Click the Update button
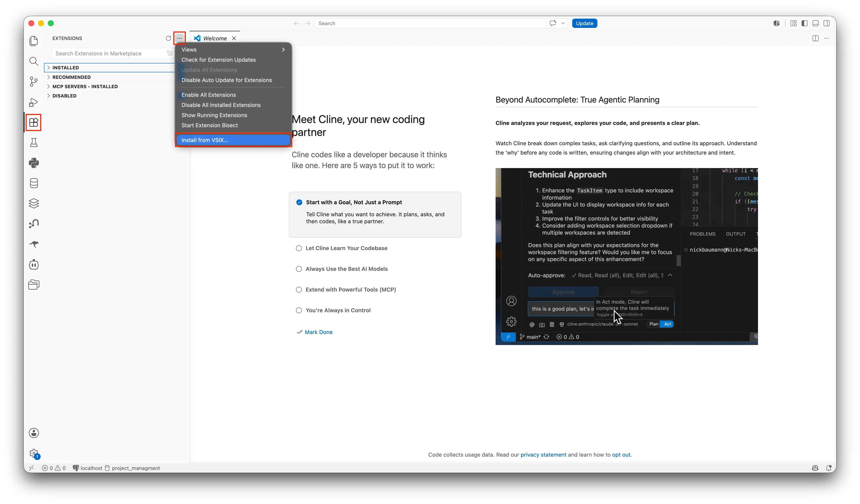This screenshot has height=504, width=860. tap(584, 23)
